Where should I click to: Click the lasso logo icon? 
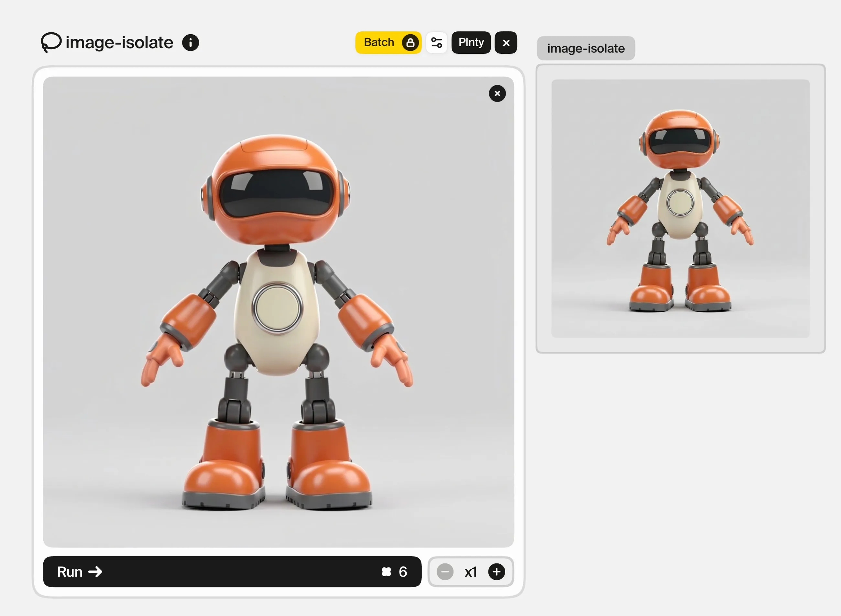click(51, 42)
